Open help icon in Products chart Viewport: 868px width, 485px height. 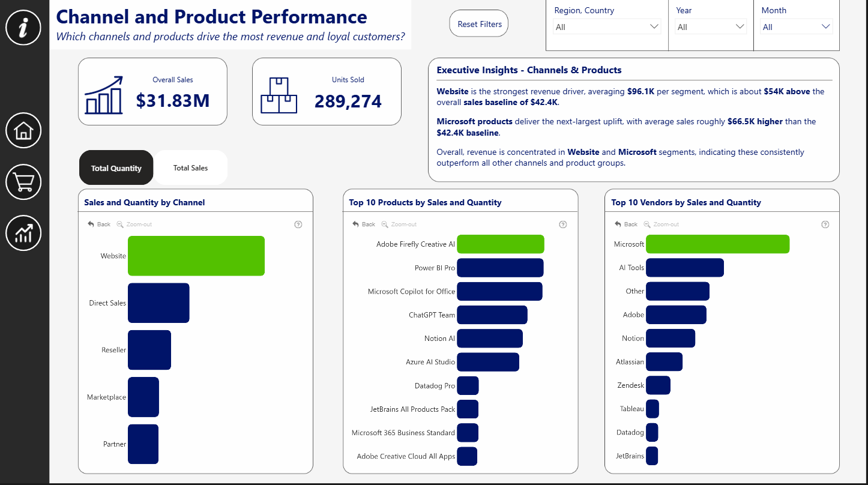pos(563,224)
